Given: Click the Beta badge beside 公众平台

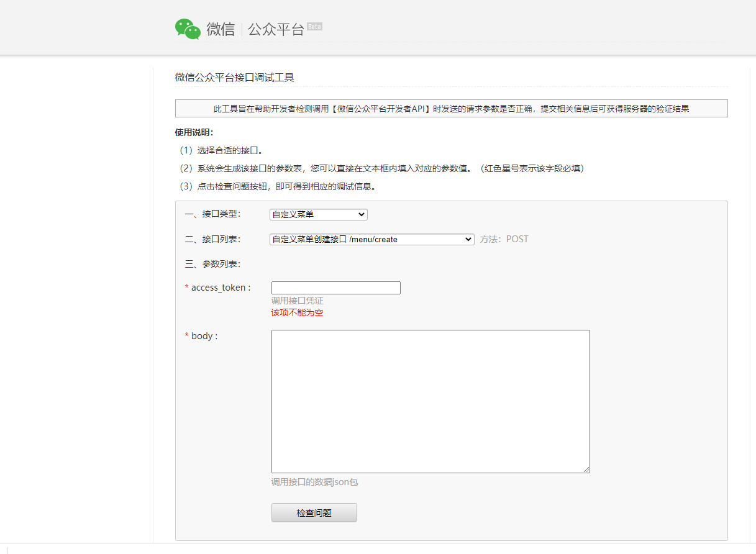Looking at the screenshot, I should 315,27.
